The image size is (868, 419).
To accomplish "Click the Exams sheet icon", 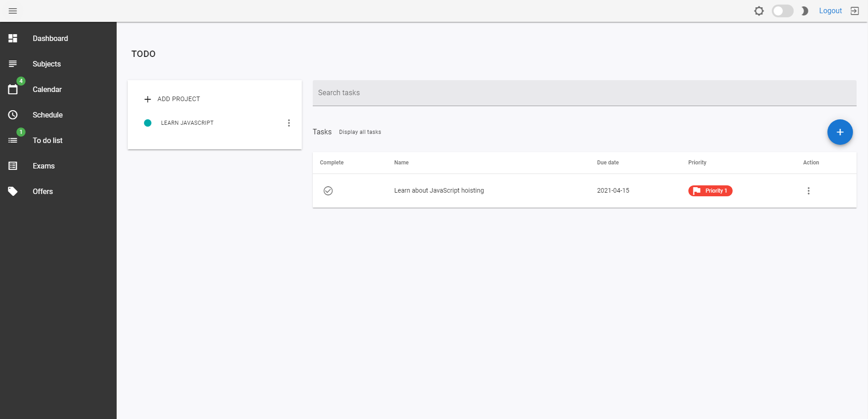I will click(13, 166).
